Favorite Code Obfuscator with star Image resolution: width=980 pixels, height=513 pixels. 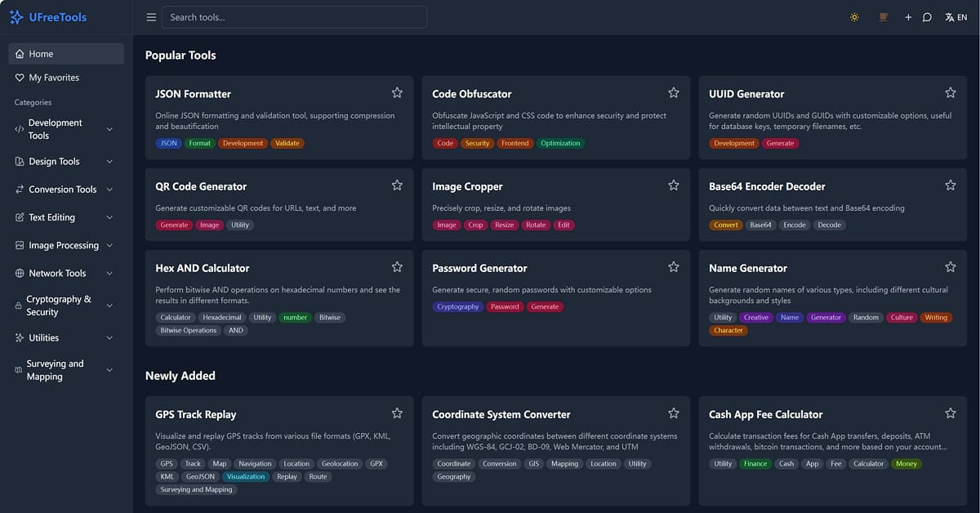(x=674, y=93)
